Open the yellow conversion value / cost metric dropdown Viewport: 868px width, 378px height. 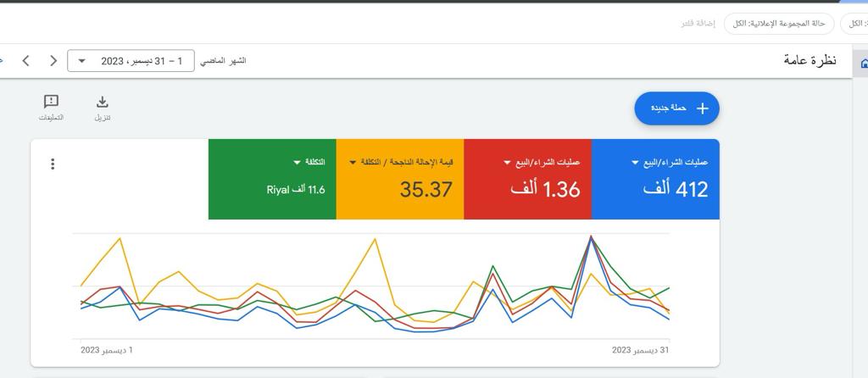tap(353, 162)
